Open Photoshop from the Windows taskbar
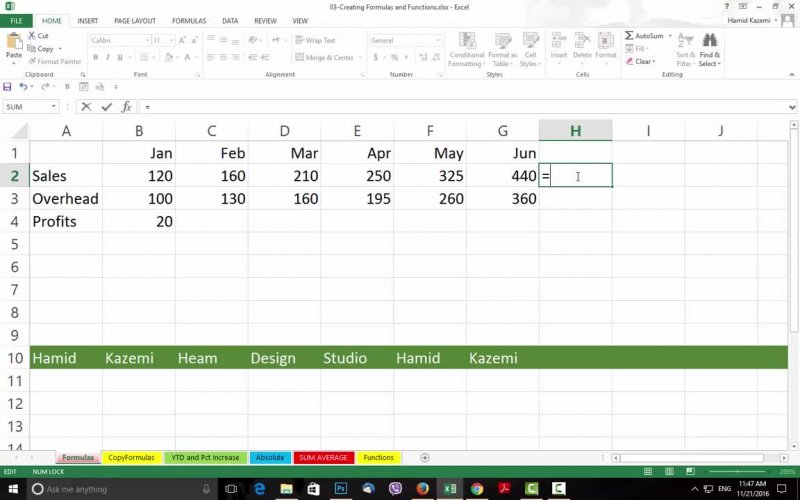The width and height of the screenshot is (800, 500). (343, 489)
